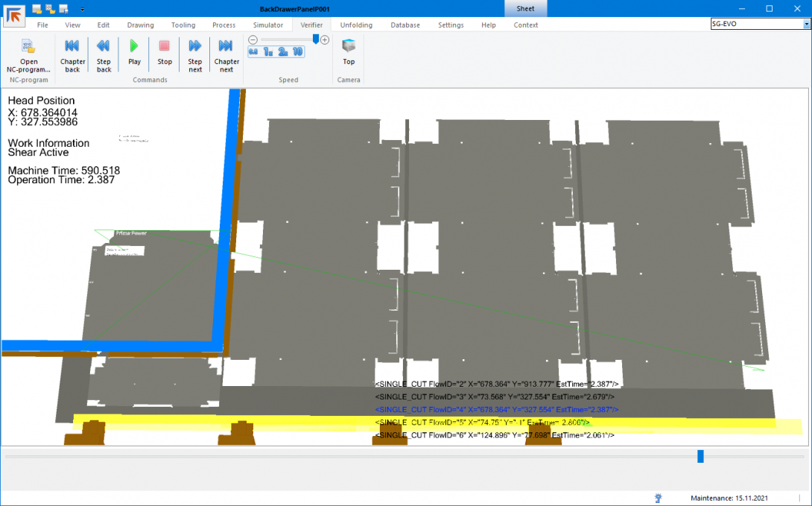Select the 0.5x speed preset
Viewport: 812px width, 506px height.
tap(253, 52)
